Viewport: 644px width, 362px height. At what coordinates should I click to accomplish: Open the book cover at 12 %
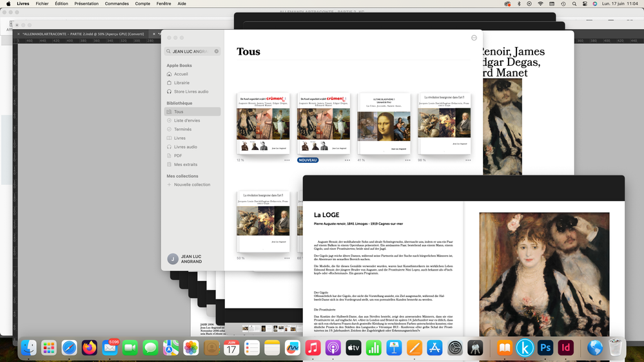tap(263, 123)
